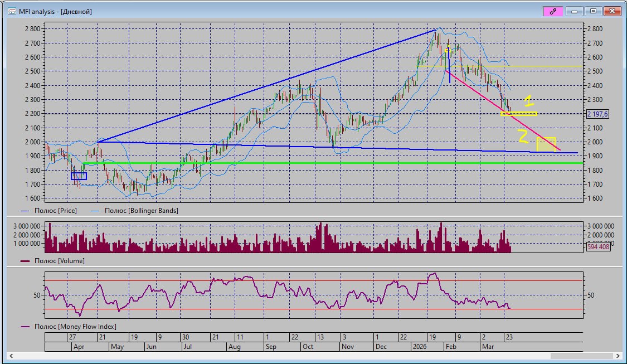Maximize the MFI analysis window
Viewport: 627px width, 364px height.
click(593, 11)
